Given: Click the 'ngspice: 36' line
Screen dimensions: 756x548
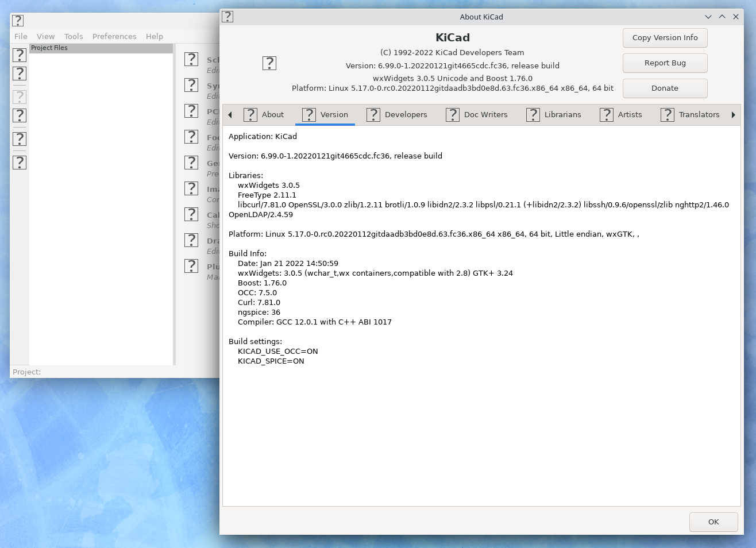Looking at the screenshot, I should pos(259,312).
